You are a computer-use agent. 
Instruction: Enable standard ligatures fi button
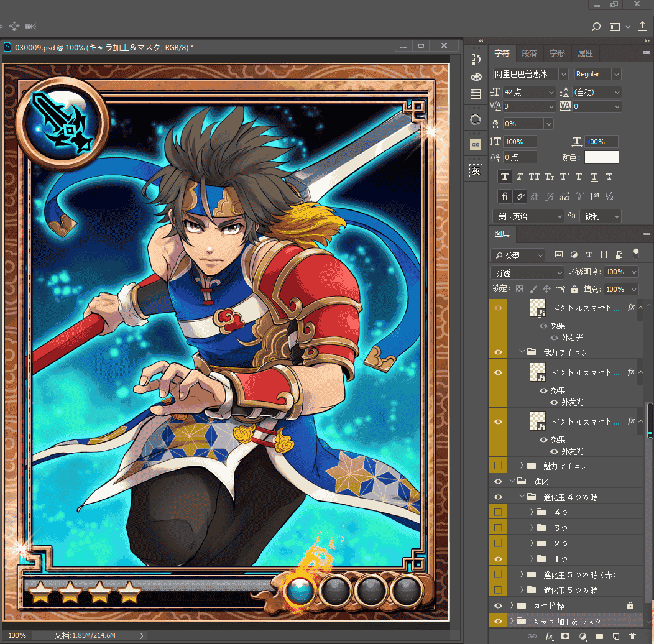[505, 196]
